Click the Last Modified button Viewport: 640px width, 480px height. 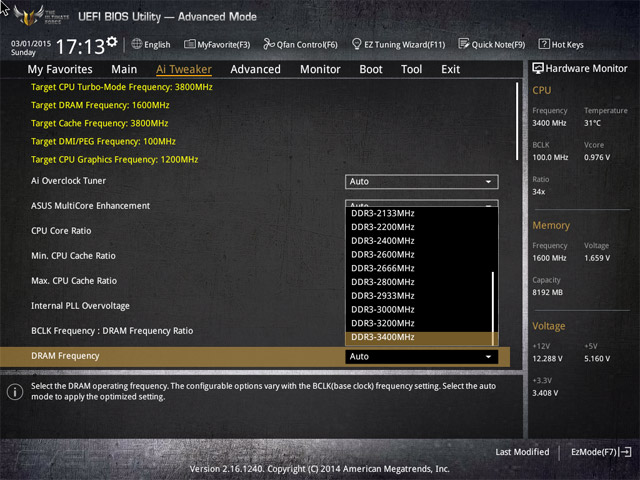522,452
